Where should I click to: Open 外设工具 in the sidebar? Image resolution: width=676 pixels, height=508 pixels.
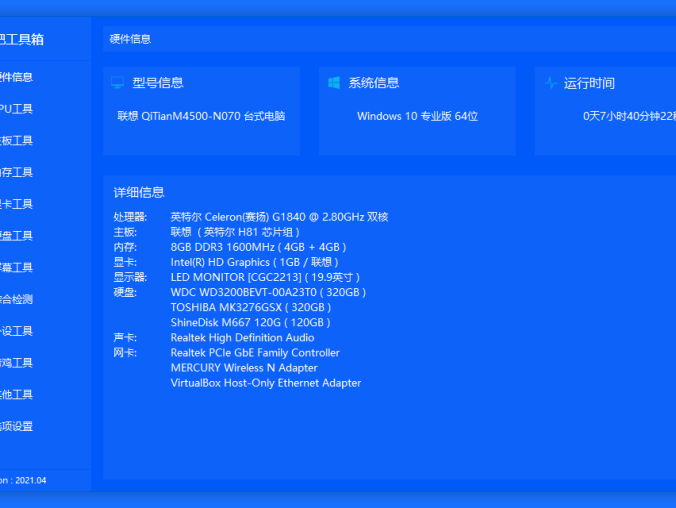coord(16,331)
